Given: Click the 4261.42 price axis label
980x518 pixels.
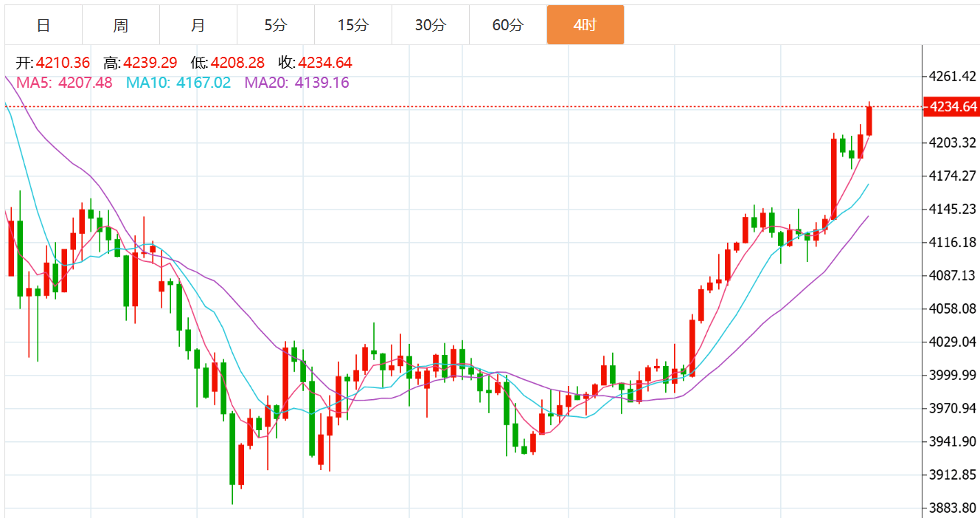Looking at the screenshot, I should tap(953, 76).
